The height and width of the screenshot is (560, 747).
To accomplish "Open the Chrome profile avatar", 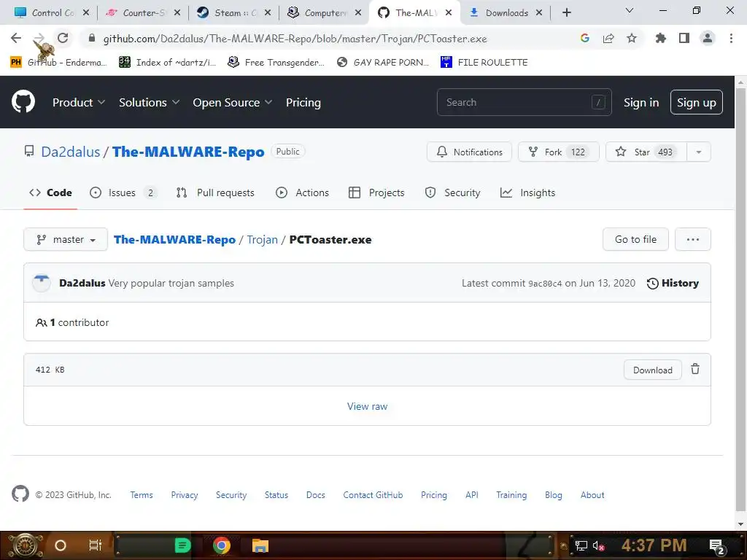I will point(708,38).
